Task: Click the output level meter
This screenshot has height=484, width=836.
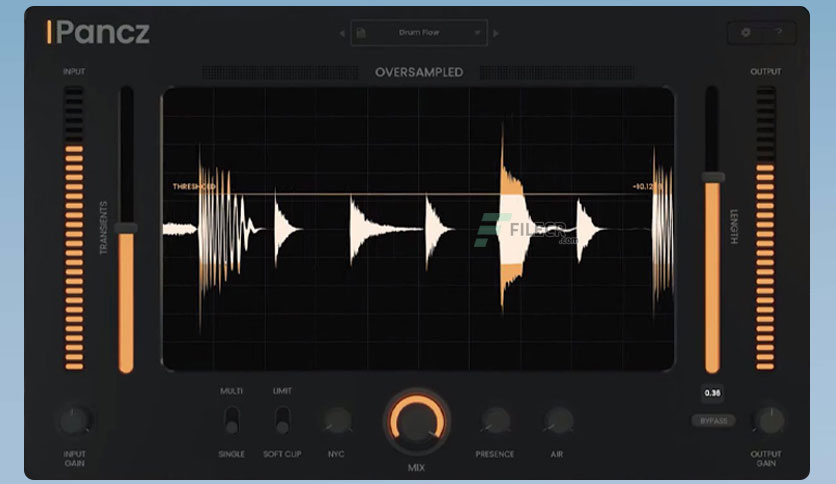Action: coord(765,228)
